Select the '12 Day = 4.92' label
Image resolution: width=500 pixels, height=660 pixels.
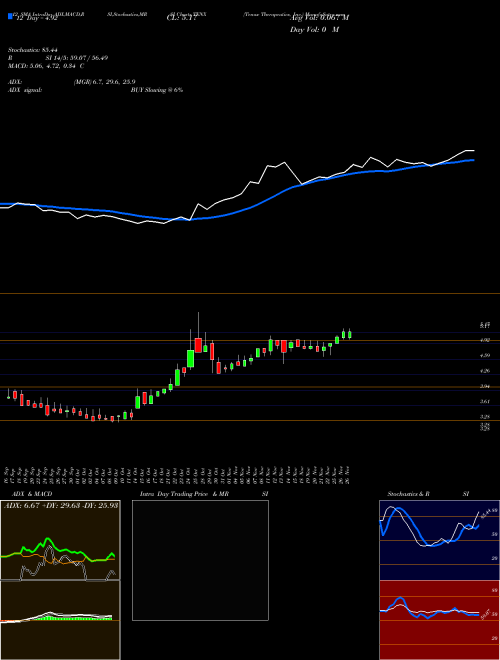(x=35, y=18)
